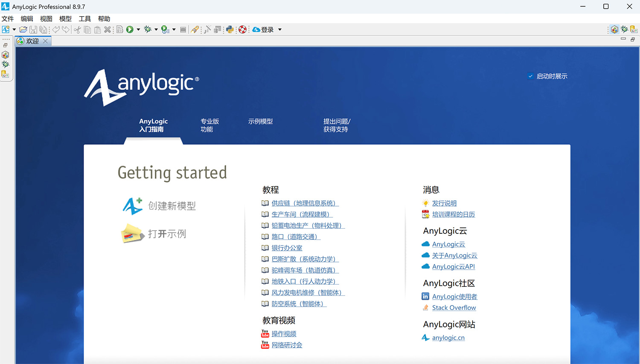Open the 关于AnyLogic云 link

(454, 255)
